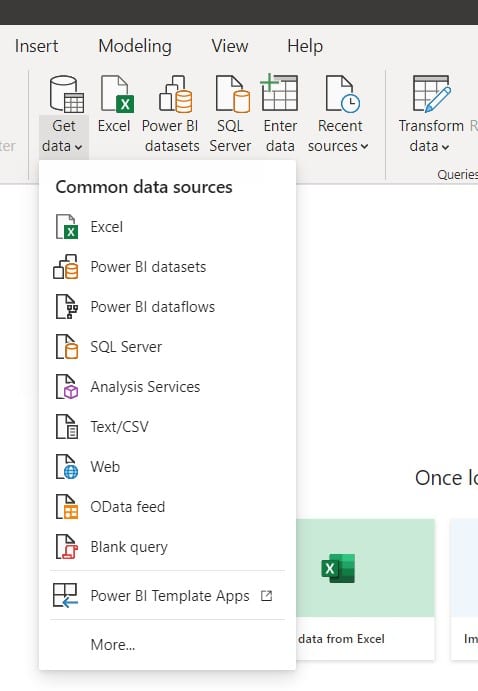The width and height of the screenshot is (478, 691).
Task: Click the data from Excel card label
Action: [341, 639]
